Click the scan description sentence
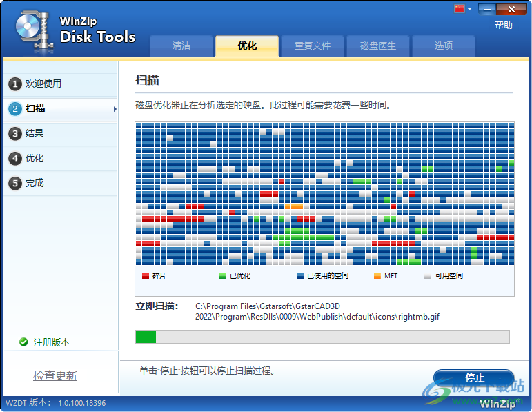Viewport: 532px width, 412px height. pos(263,105)
